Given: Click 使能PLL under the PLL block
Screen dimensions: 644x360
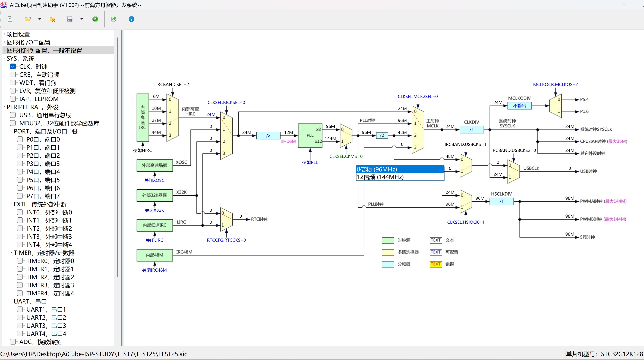Looking at the screenshot, I should tap(310, 162).
